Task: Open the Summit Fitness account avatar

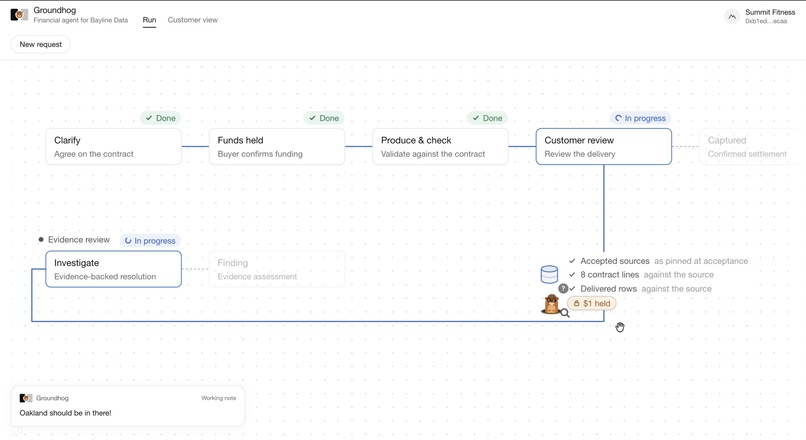Action: (732, 16)
